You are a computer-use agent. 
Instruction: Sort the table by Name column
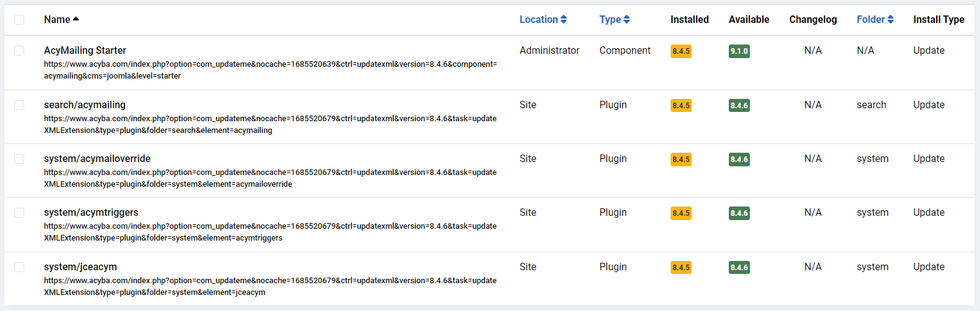[x=57, y=20]
